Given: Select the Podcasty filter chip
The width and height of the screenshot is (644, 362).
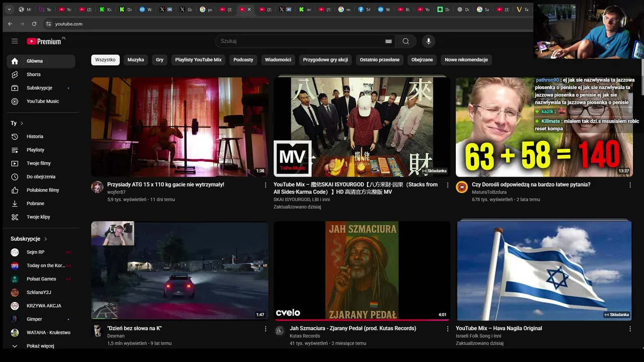Looking at the screenshot, I should tap(244, 60).
